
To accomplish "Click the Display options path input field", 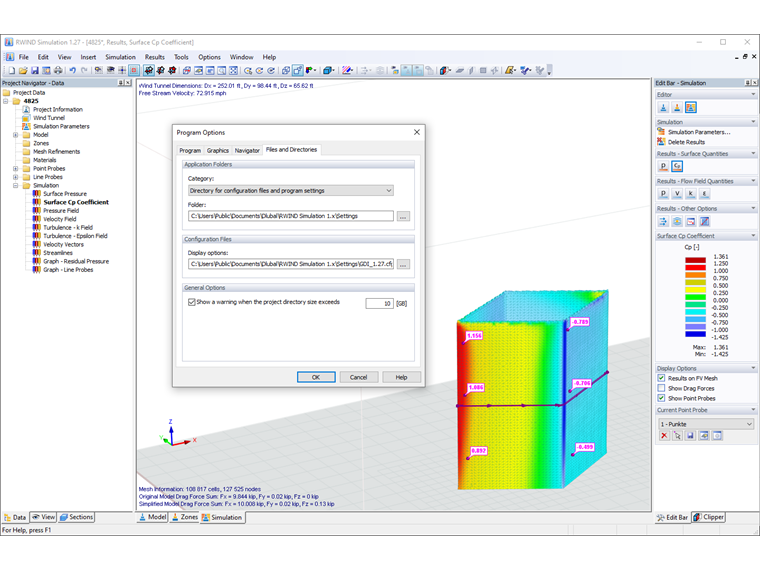I will click(291, 264).
